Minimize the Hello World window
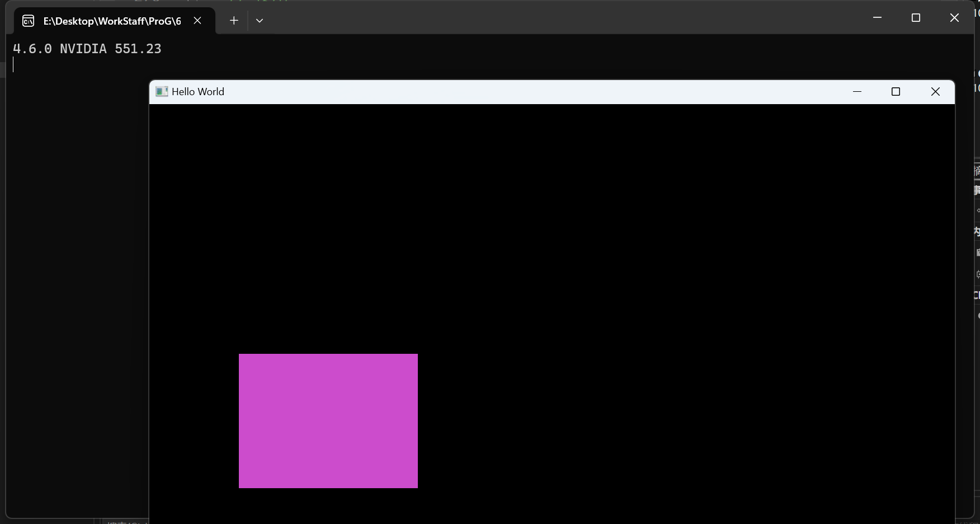The height and width of the screenshot is (524, 980). click(x=858, y=91)
